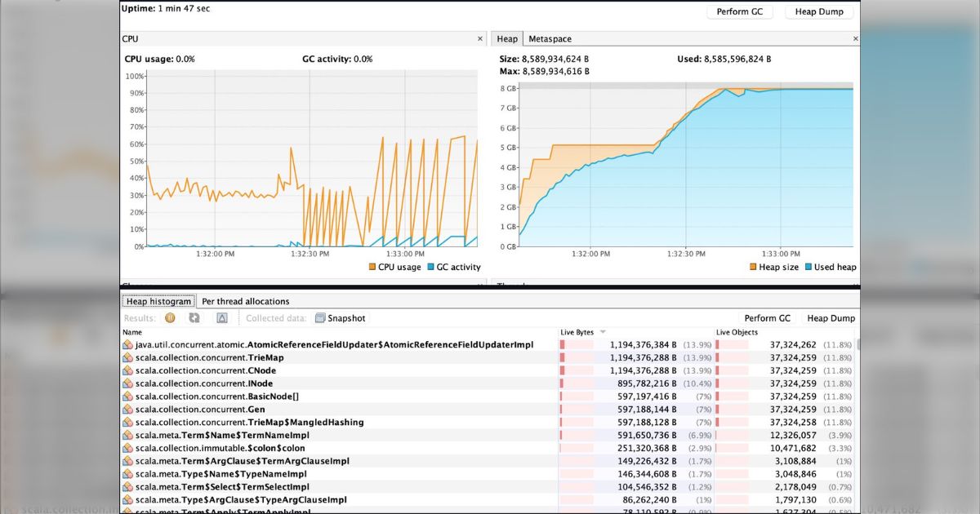
Task: Toggle the delta values view icon
Action: (221, 318)
